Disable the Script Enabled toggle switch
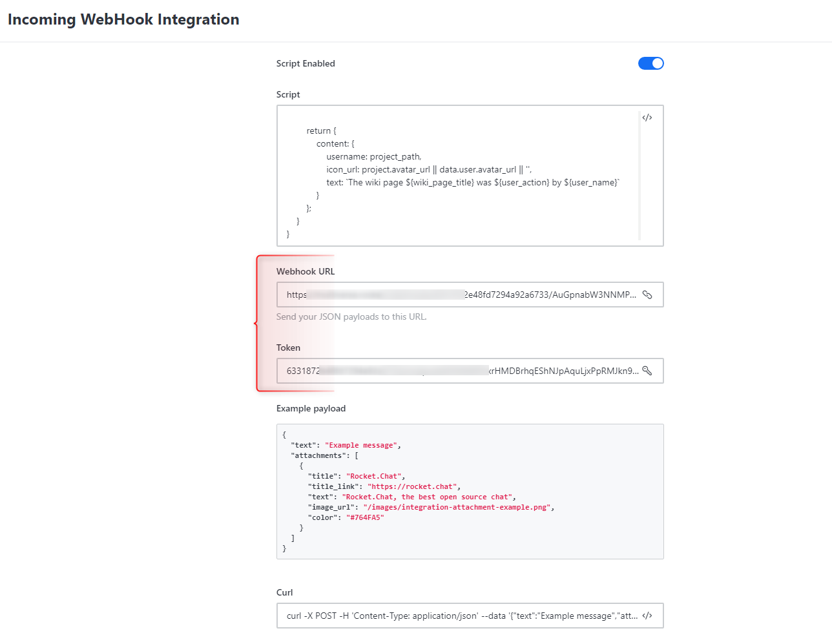832x644 pixels. [x=650, y=63]
